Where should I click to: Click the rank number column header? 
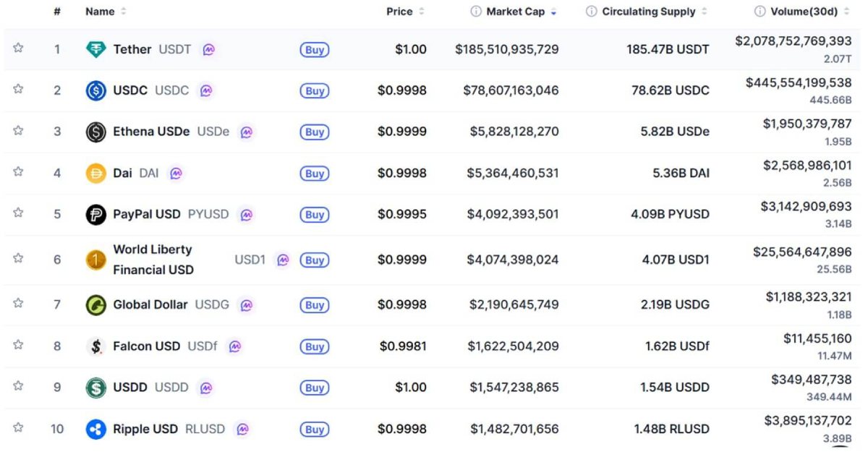click(57, 12)
